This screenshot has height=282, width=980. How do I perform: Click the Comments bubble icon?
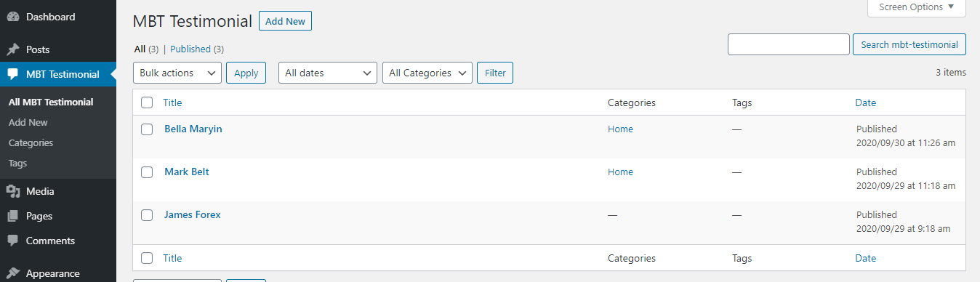13,241
